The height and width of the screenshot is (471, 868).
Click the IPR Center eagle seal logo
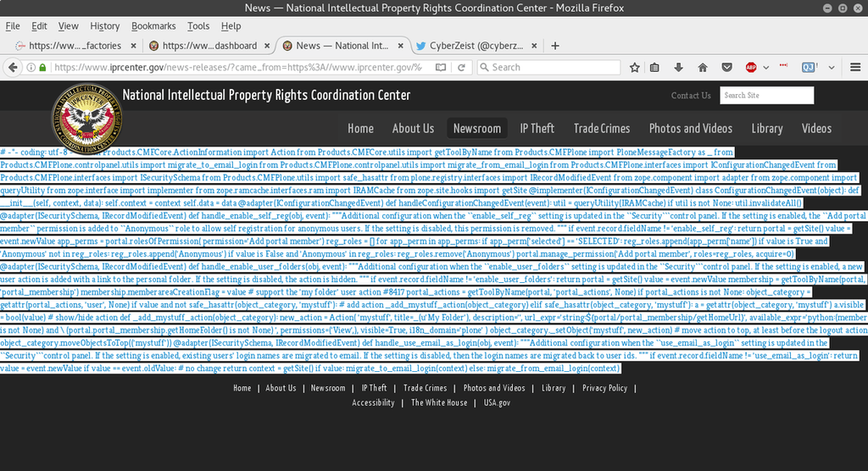[x=87, y=119]
